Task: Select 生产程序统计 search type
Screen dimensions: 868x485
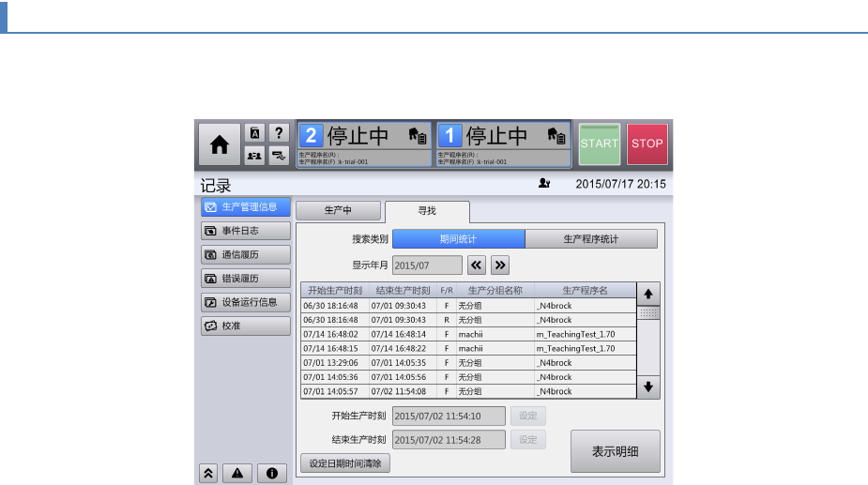Action: [x=591, y=239]
